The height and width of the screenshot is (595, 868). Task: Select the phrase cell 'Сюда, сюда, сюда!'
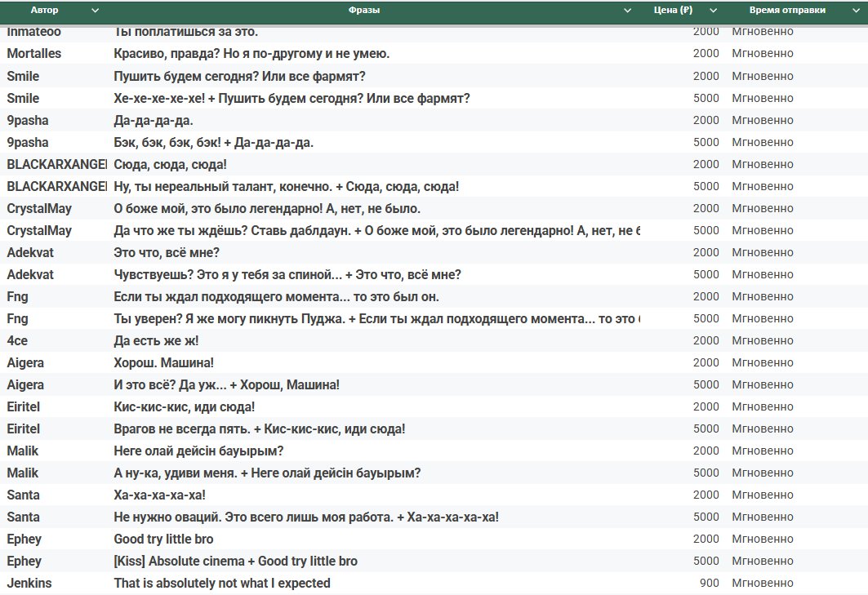170,164
